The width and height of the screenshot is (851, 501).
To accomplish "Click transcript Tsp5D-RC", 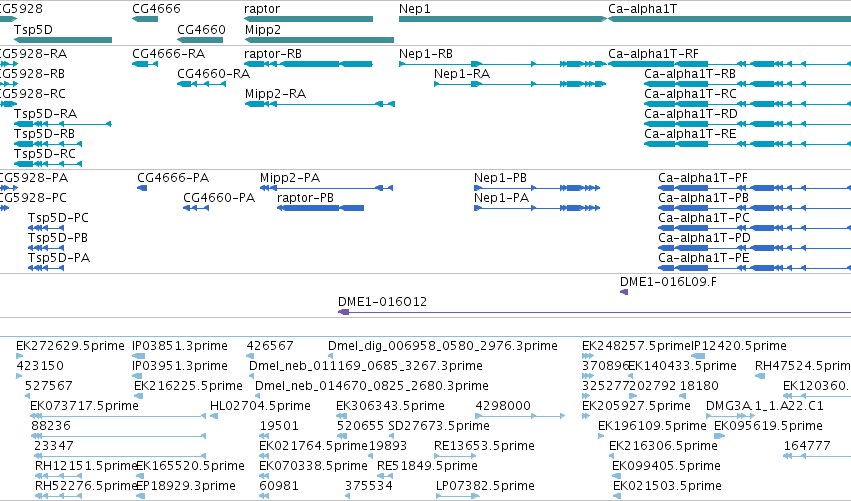I will (48, 164).
